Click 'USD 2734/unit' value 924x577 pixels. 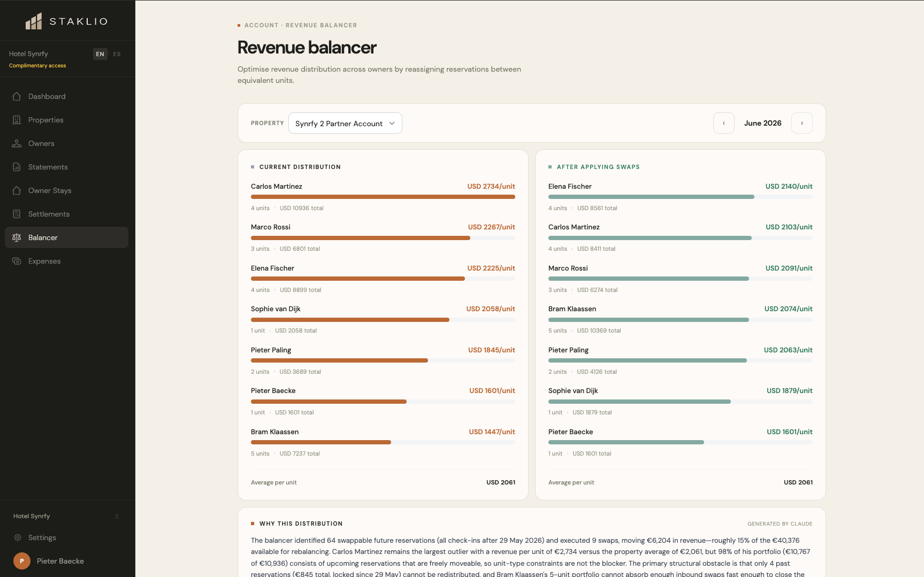point(491,186)
